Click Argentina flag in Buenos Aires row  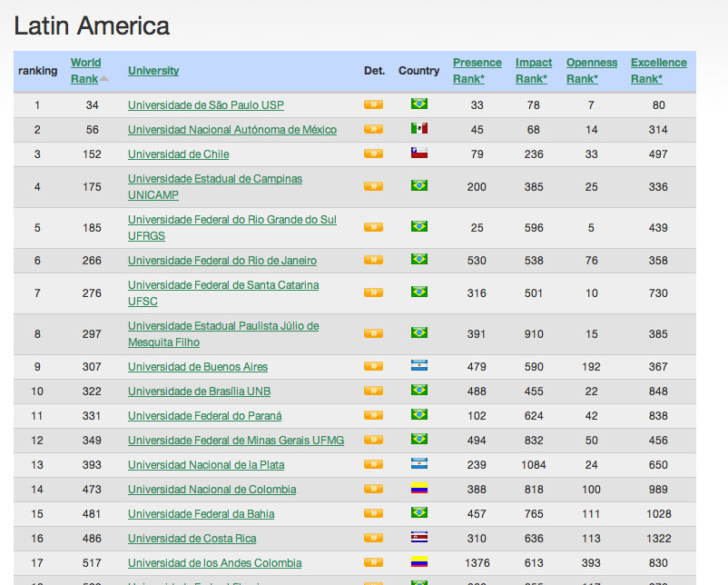click(419, 366)
